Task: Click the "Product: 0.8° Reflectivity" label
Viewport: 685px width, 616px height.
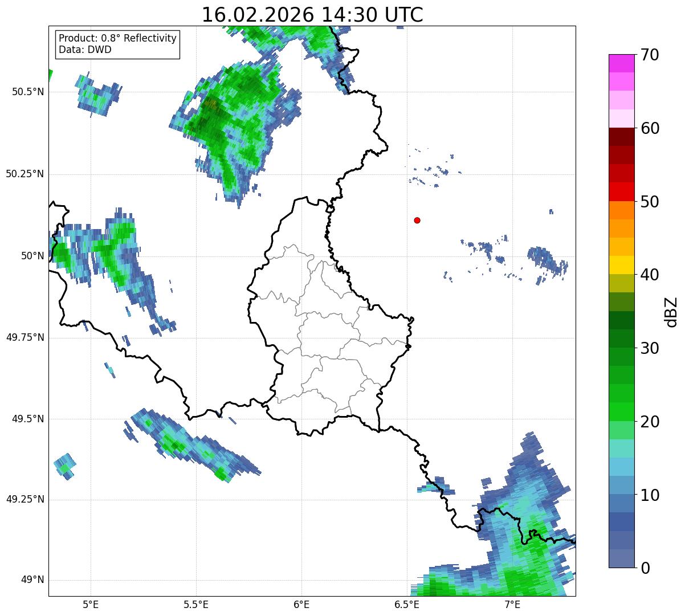Action: click(118, 38)
